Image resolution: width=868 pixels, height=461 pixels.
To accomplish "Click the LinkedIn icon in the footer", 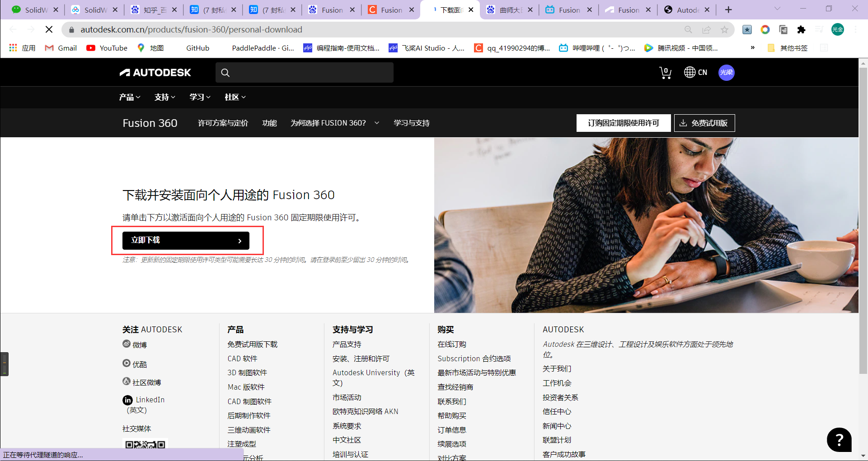I will [x=127, y=400].
